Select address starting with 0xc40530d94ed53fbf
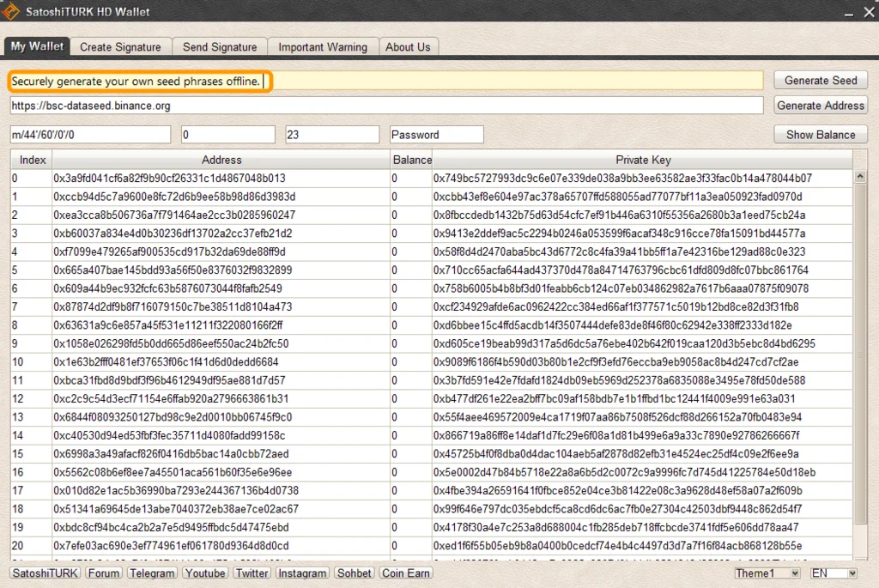 (x=169, y=435)
